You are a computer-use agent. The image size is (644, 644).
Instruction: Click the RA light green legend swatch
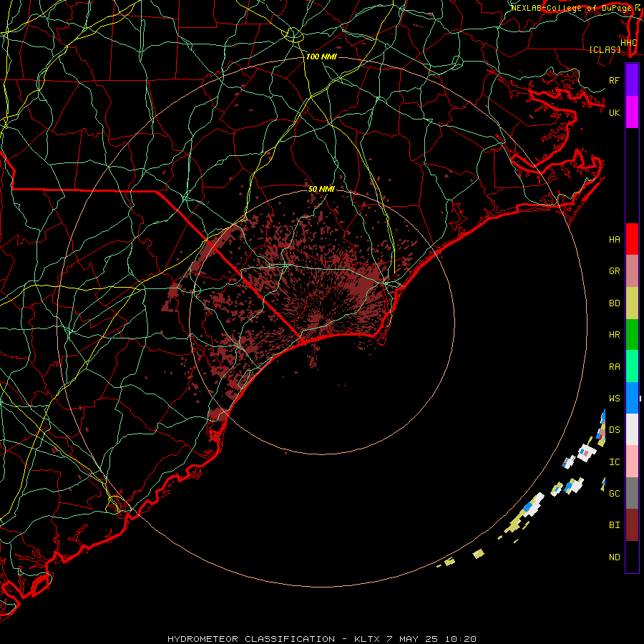pyautogui.click(x=632, y=366)
